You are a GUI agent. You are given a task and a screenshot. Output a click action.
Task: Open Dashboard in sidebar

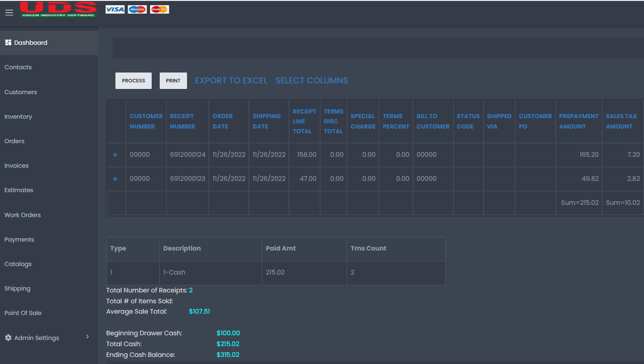coord(49,42)
